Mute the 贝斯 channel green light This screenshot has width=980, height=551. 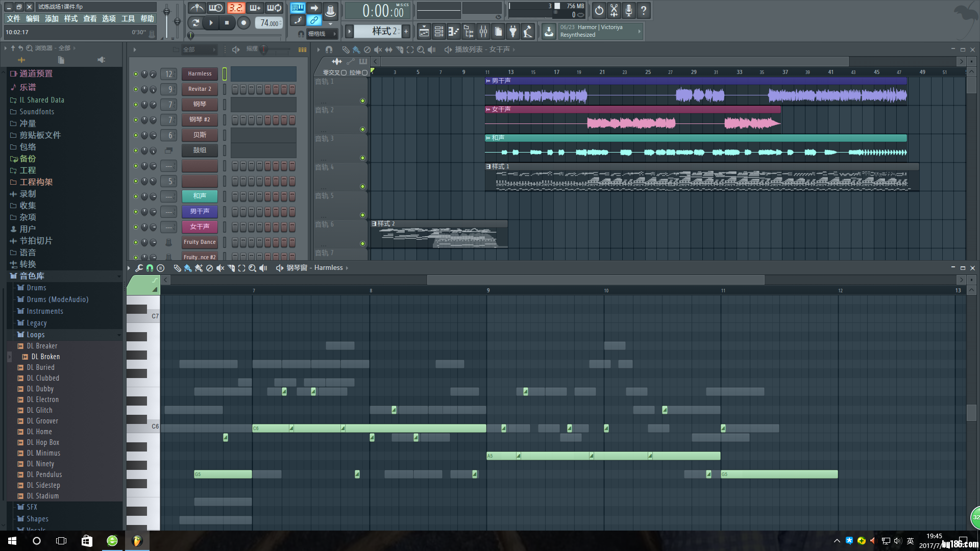coord(136,135)
